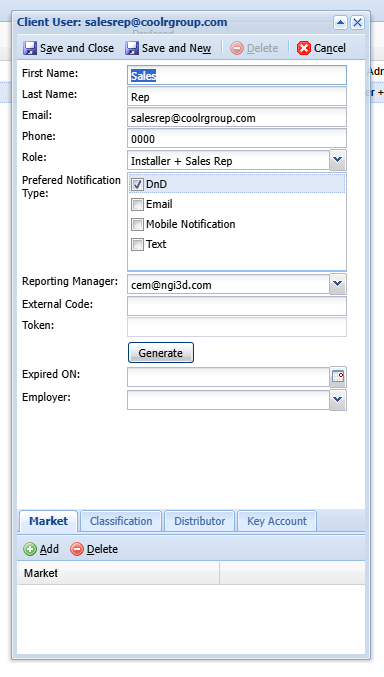The image size is (384, 677).
Task: Click the Token field
Action: click(237, 327)
